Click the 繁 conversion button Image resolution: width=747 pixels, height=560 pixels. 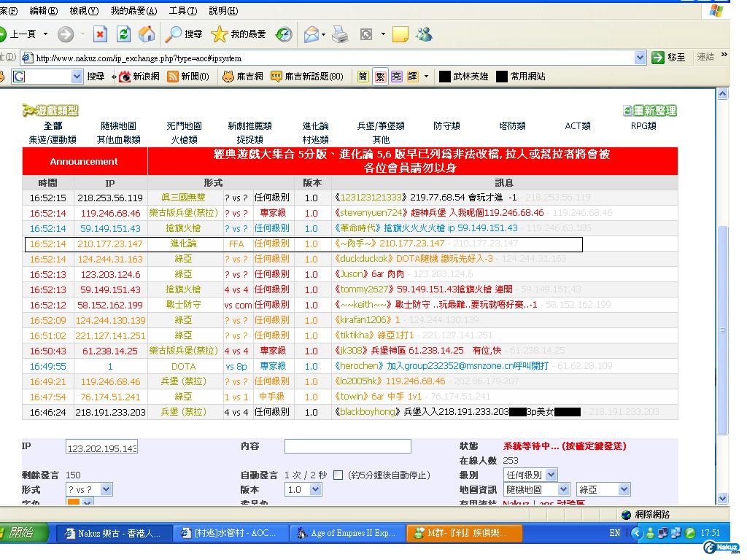[x=380, y=76]
